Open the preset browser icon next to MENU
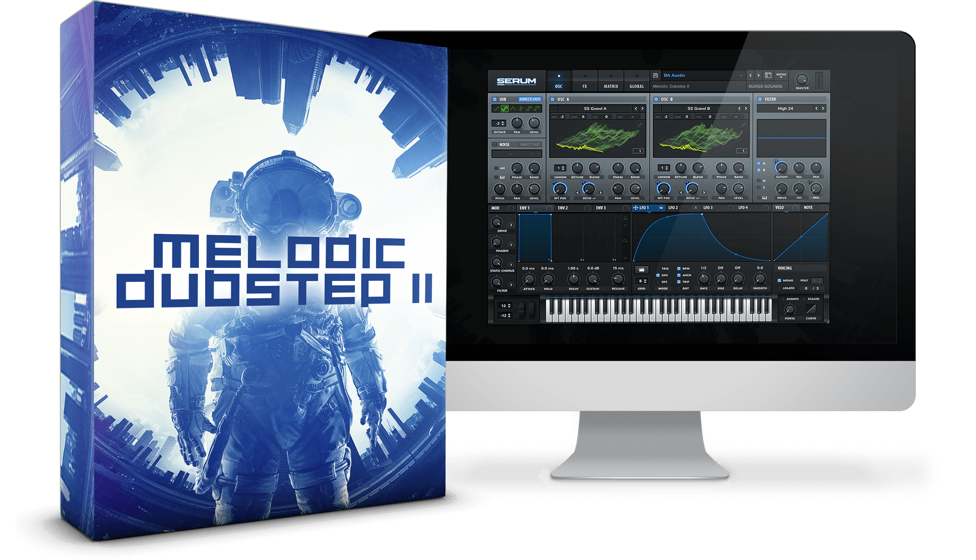Screen dimensions: 976x560 768,75
